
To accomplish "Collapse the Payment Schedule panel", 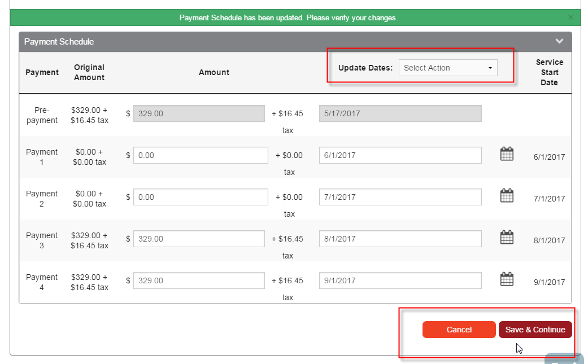I will click(x=559, y=41).
